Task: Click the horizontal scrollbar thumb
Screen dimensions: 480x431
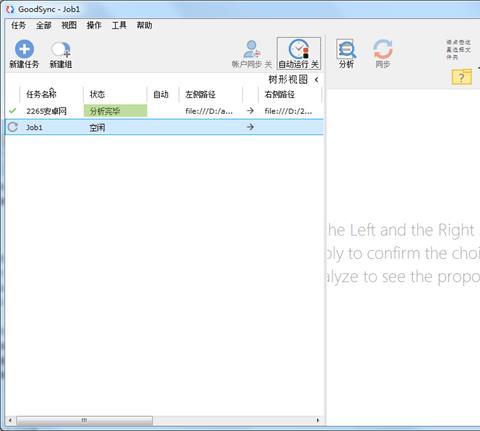Action: pos(85,420)
